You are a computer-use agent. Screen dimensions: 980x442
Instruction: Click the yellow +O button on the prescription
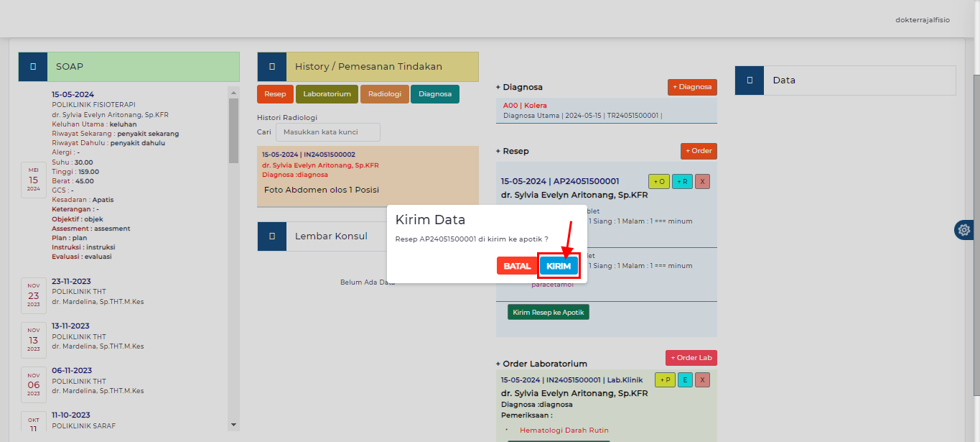click(658, 182)
